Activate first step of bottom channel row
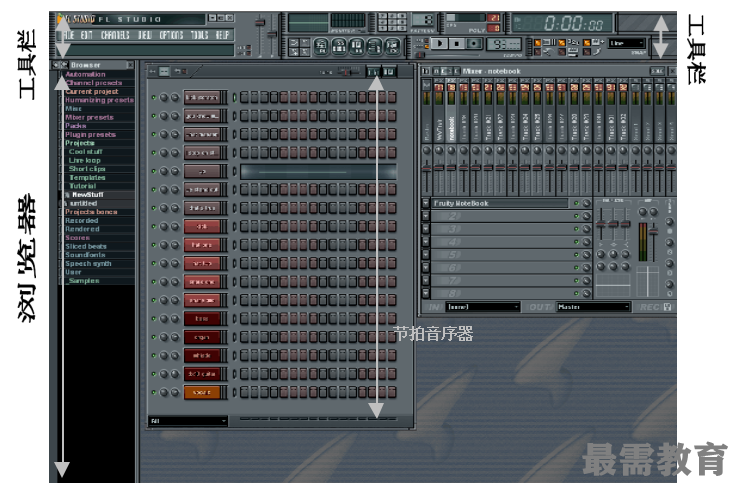 [245, 392]
